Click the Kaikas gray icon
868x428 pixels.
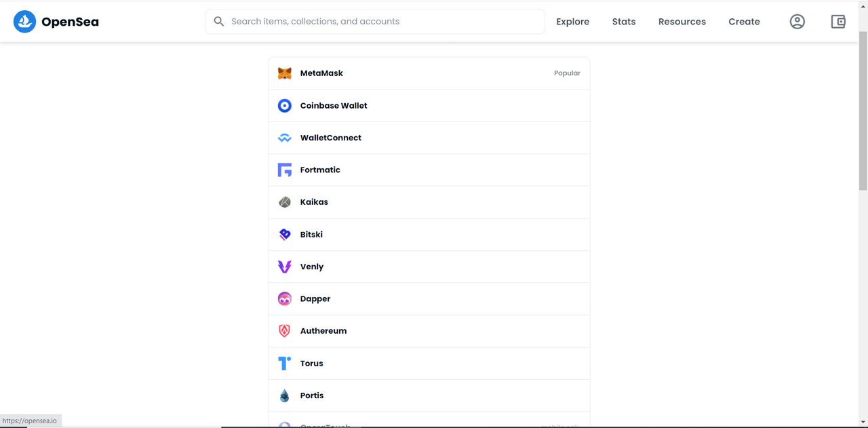285,202
